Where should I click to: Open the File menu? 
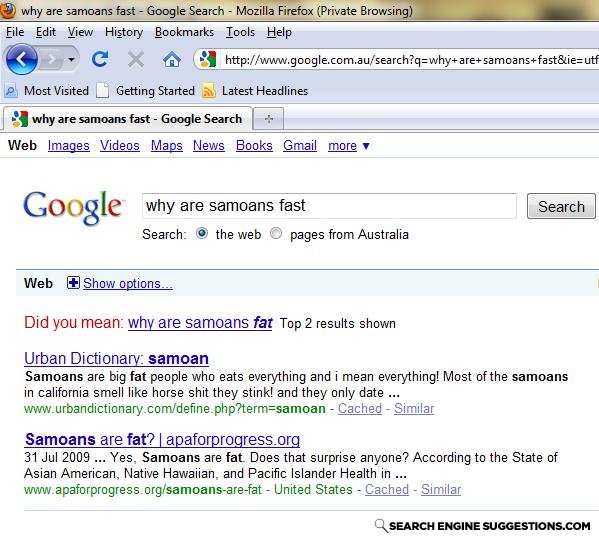(15, 32)
